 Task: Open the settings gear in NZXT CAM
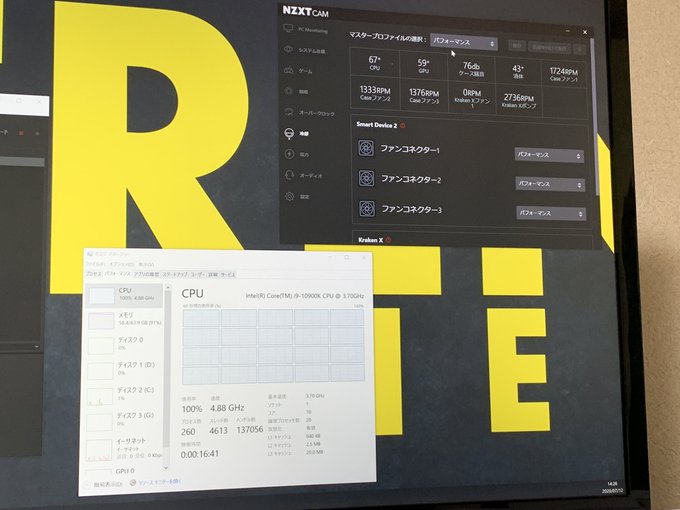(x=289, y=196)
